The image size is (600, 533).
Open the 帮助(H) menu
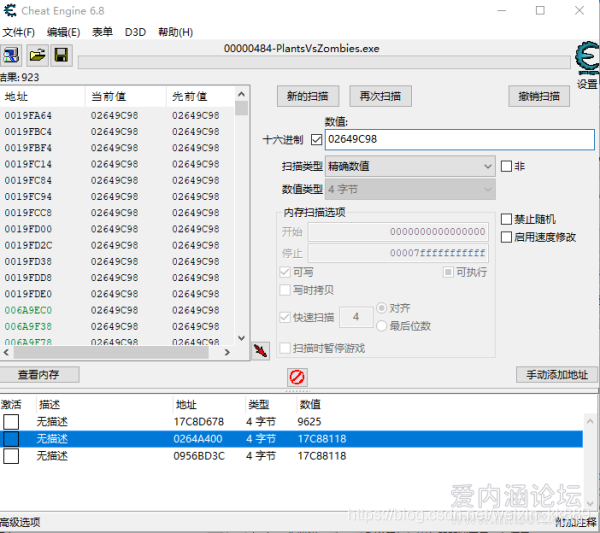[175, 32]
